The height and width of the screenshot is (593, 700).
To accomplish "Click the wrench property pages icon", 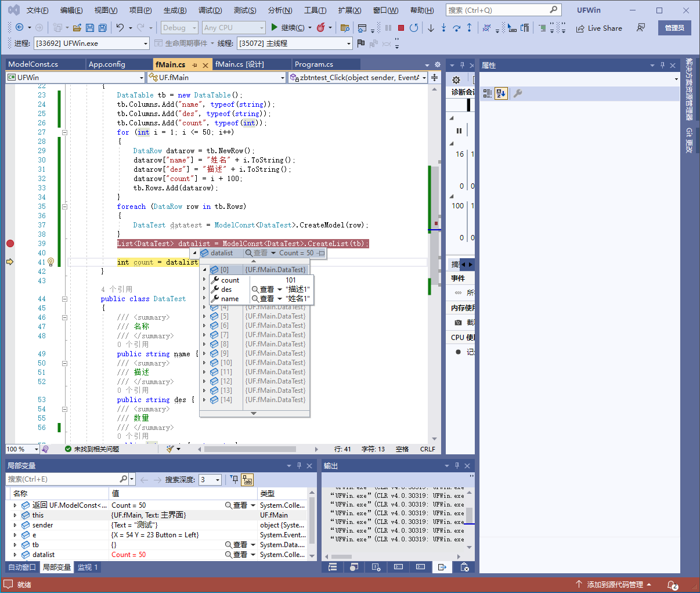I will pos(518,93).
